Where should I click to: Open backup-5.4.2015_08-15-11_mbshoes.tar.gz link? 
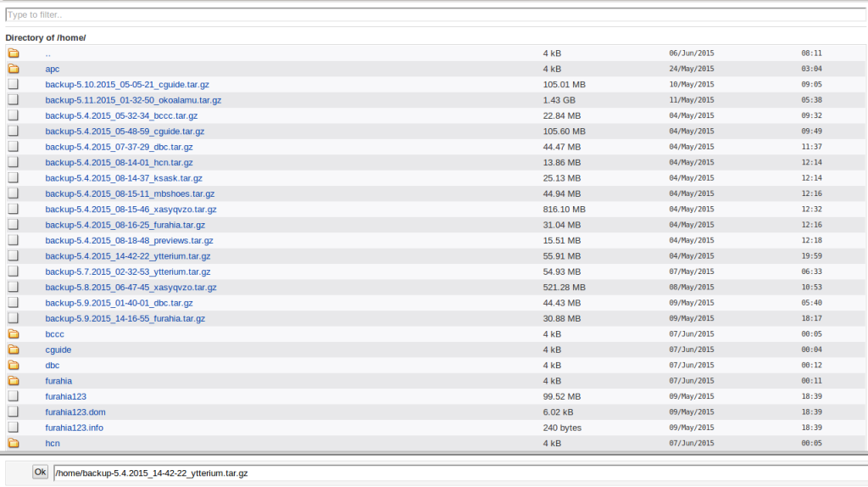click(130, 193)
